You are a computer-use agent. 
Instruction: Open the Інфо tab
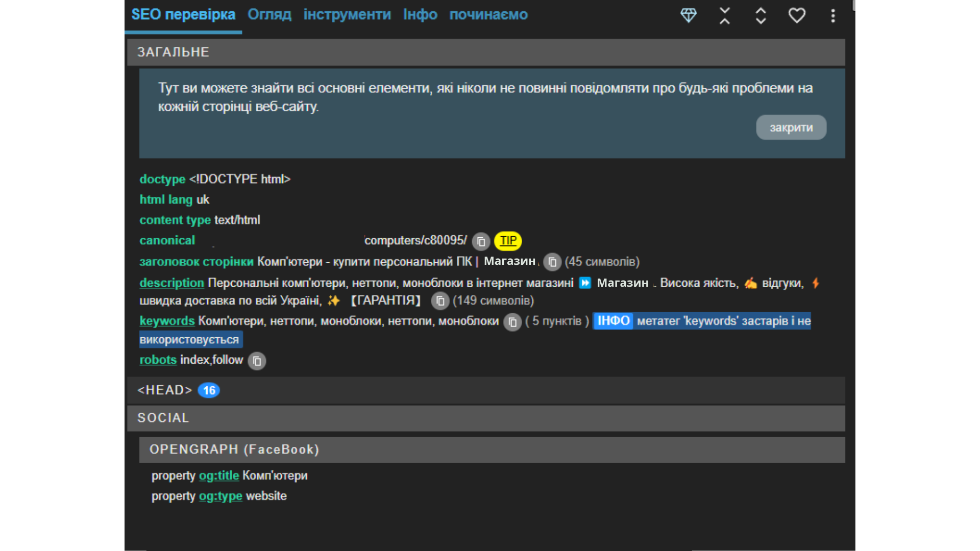[420, 15]
